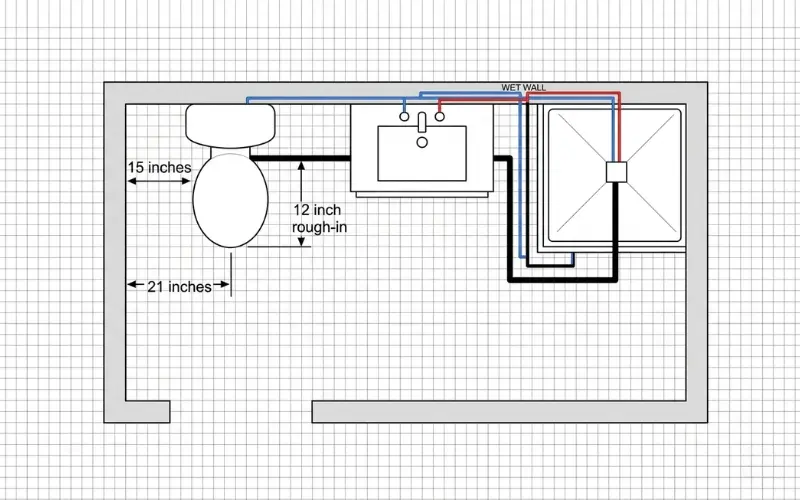Select the right hot faucet handle

[x=440, y=117]
